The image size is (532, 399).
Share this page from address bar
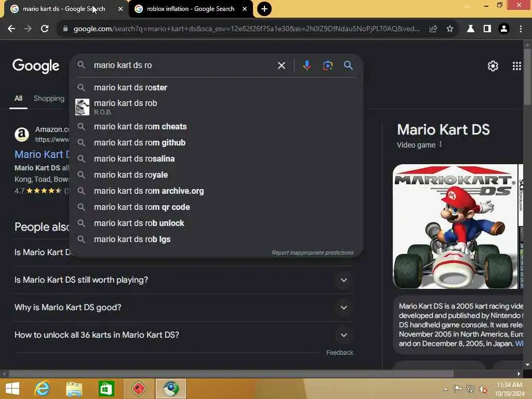pos(433,29)
